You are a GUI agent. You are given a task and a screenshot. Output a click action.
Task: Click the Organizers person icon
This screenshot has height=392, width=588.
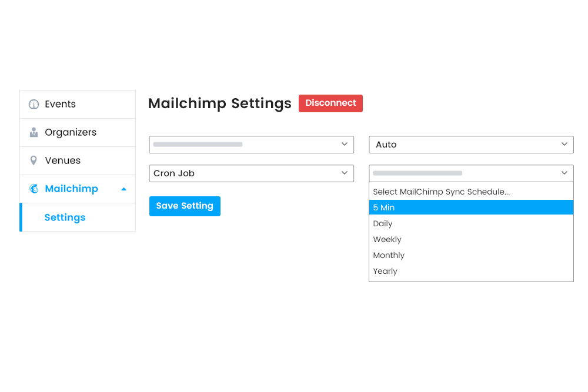(34, 132)
